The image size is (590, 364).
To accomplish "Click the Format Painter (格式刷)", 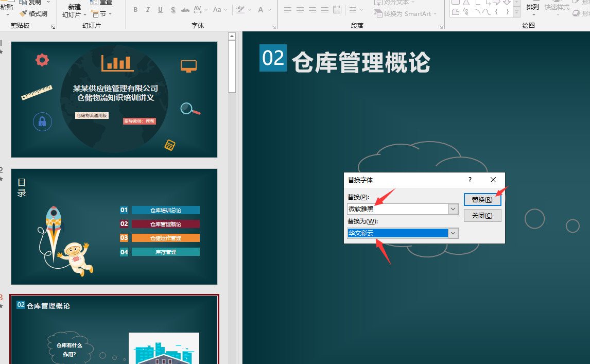I will click(x=34, y=13).
